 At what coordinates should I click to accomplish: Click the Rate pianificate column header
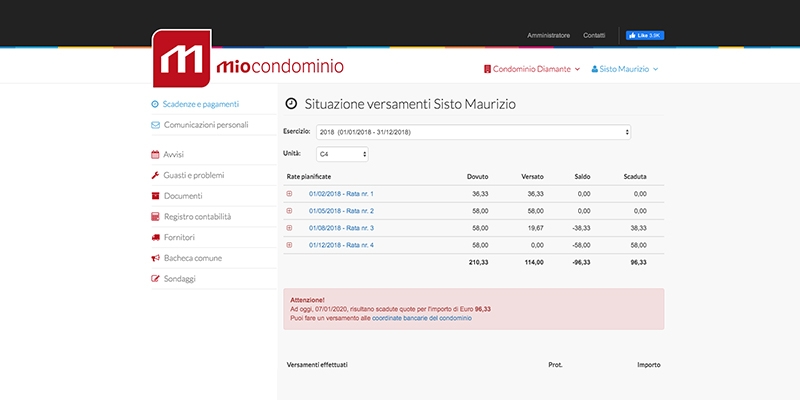[309, 177]
